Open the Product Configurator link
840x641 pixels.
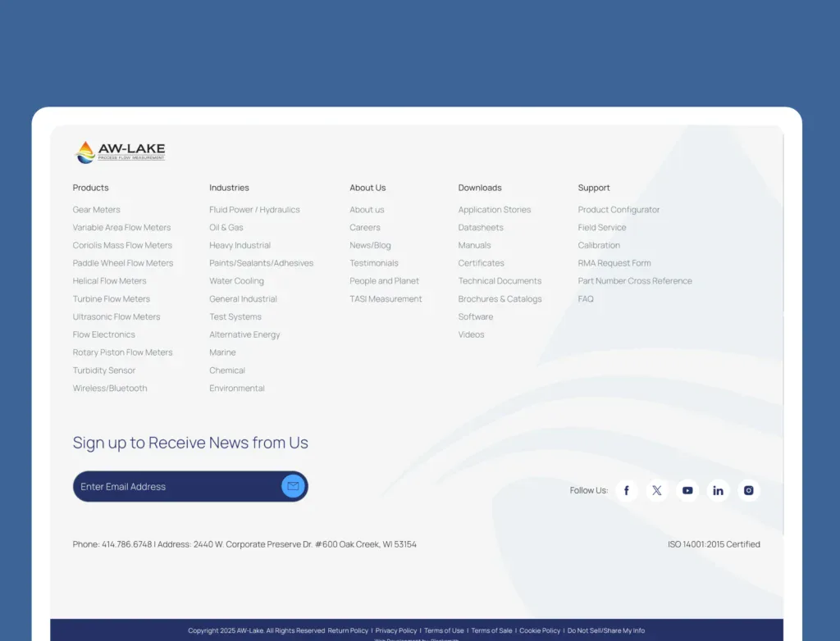pyautogui.click(x=619, y=210)
